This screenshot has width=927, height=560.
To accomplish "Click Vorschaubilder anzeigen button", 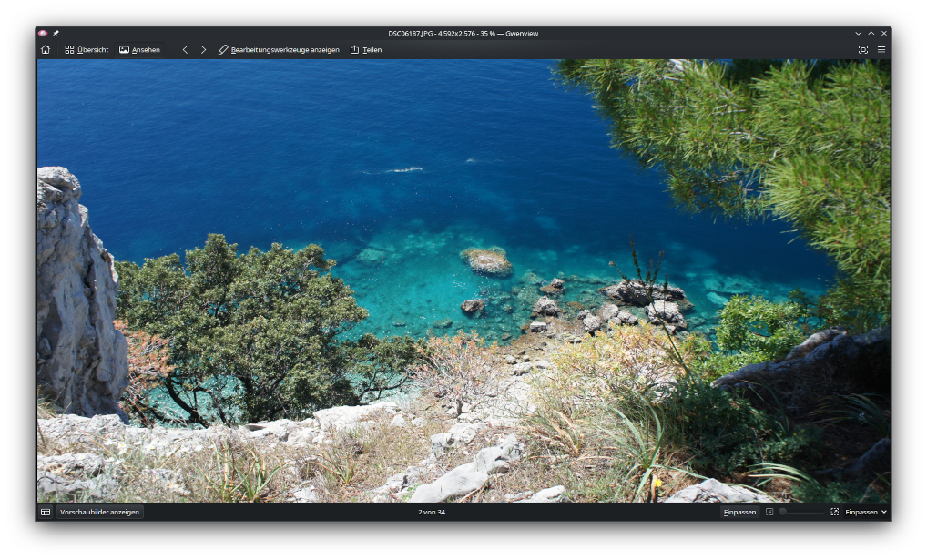I will tap(99, 513).
